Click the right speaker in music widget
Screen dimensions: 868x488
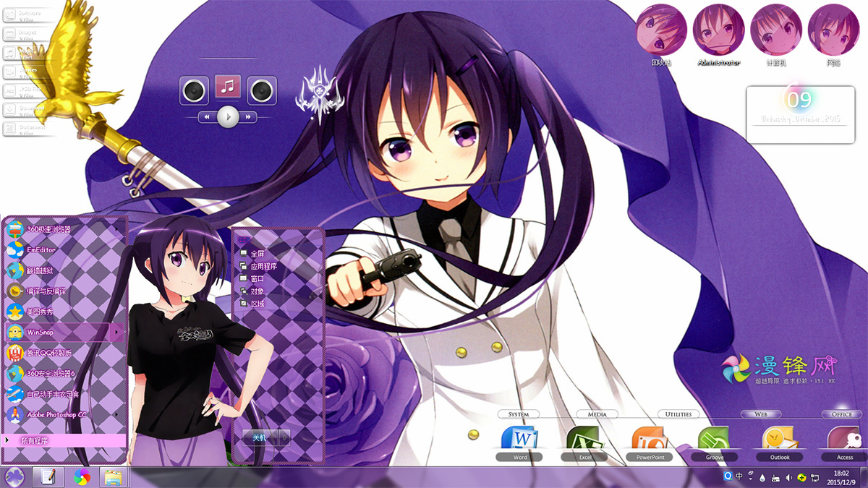[262, 90]
